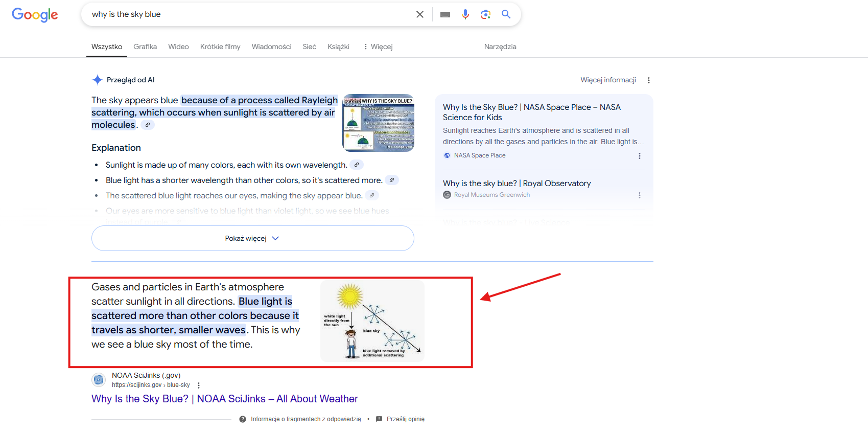Click the magnifying glass search button
This screenshot has height=433, width=868.
[506, 14]
